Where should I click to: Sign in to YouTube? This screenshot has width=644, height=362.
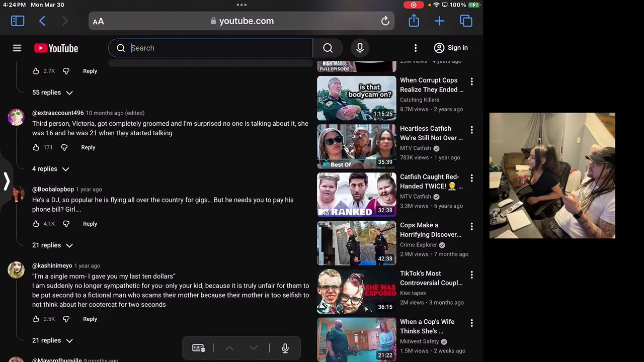pyautogui.click(x=451, y=48)
